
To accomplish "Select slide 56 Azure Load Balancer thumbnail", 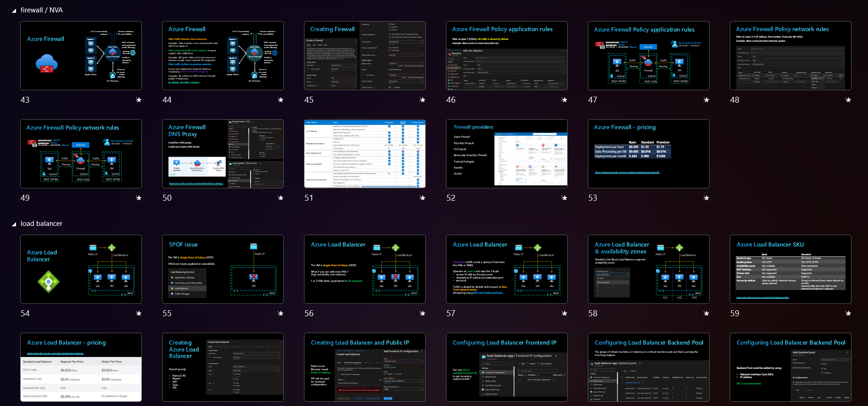I will click(x=365, y=269).
